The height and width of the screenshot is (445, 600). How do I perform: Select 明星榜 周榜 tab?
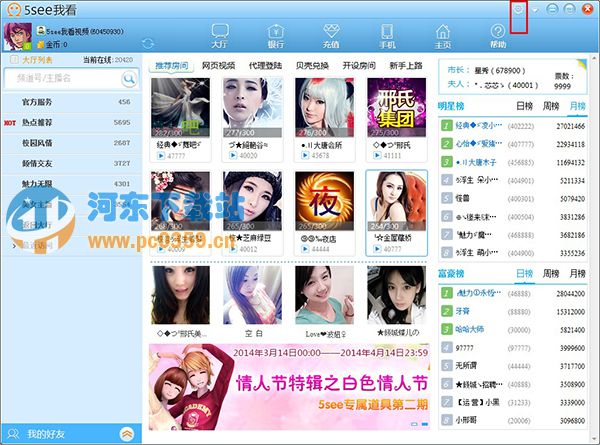(x=551, y=106)
